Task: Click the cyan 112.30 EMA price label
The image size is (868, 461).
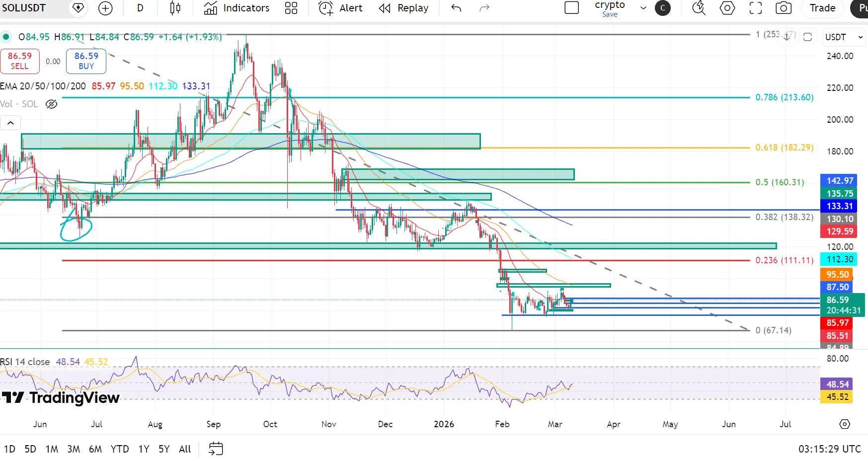Action: tap(840, 259)
